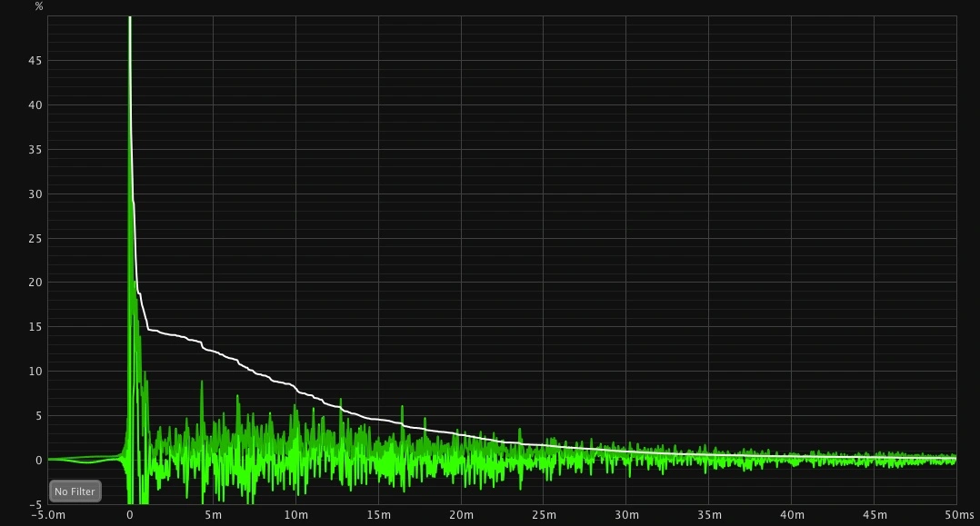Select the 15 label on percent axis
The image size is (980, 526).
pyautogui.click(x=36, y=327)
